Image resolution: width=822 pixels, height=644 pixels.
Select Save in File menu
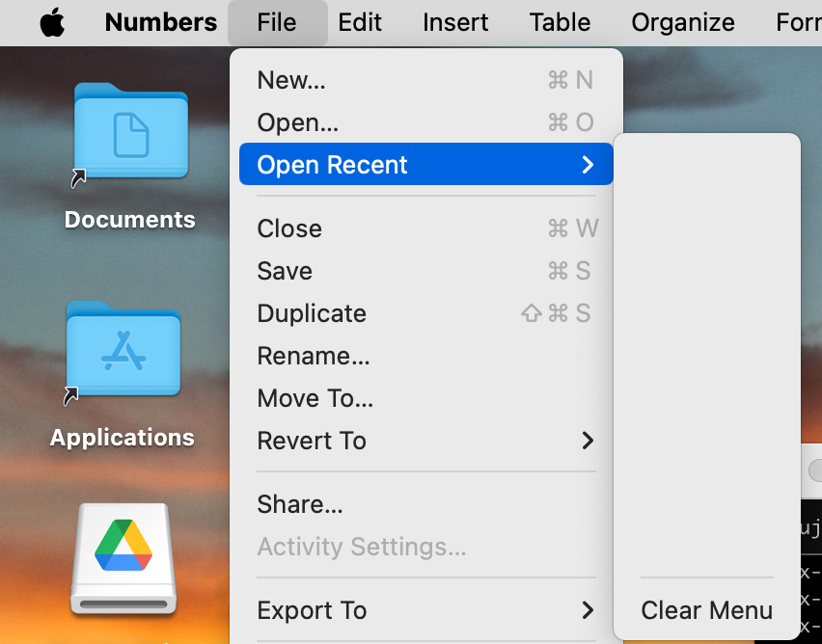click(285, 271)
